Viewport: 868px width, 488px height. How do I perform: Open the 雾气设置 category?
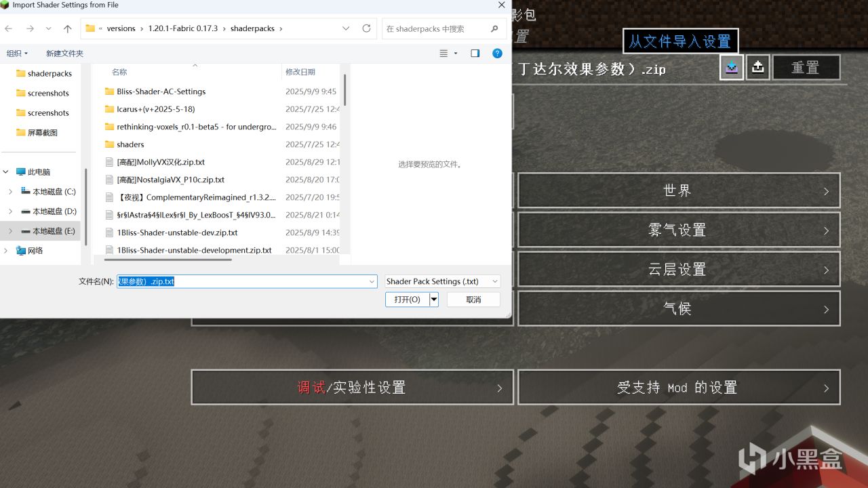[679, 230]
